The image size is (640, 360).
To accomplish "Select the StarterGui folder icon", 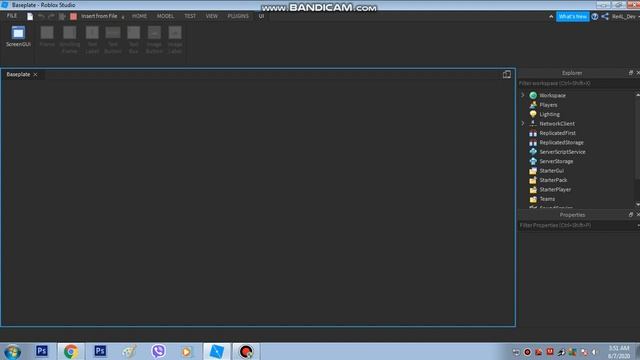I will [x=533, y=171].
